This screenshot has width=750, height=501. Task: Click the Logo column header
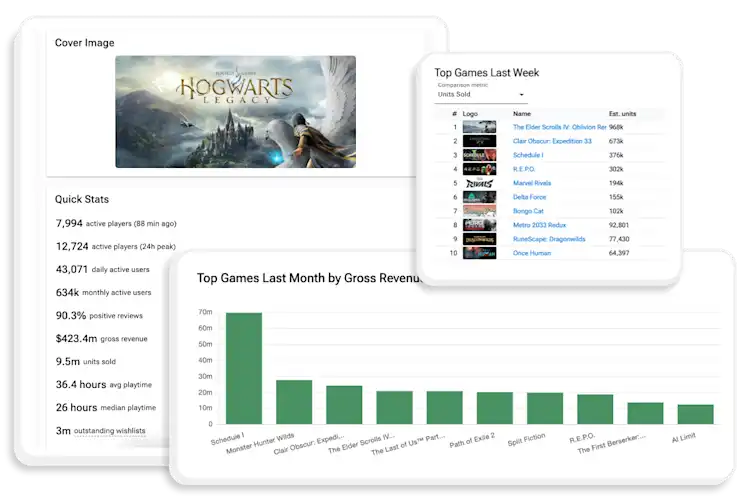pos(470,113)
